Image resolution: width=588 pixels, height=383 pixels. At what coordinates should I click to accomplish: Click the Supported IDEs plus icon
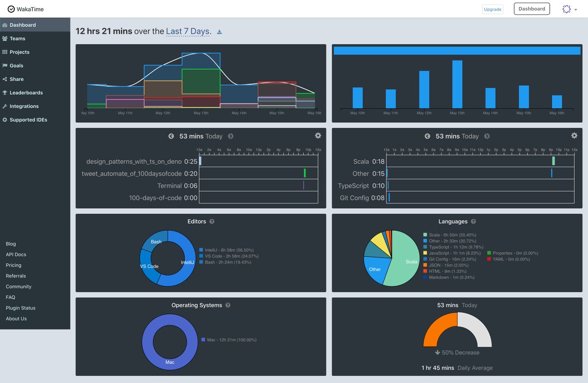click(5, 120)
